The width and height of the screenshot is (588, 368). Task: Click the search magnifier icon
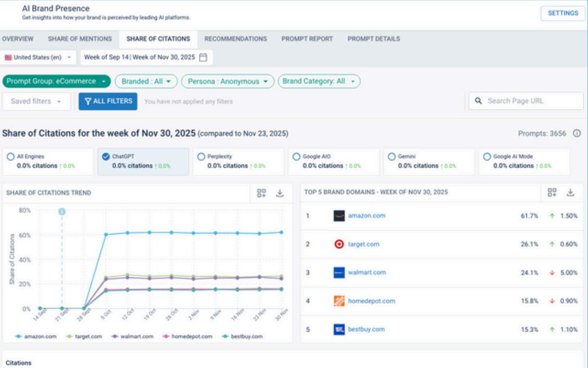pos(478,101)
